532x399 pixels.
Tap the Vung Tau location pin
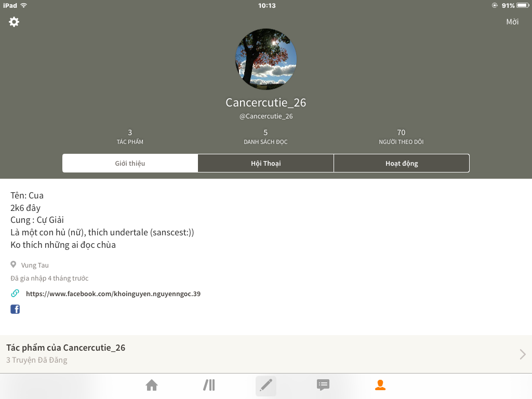pos(13,264)
